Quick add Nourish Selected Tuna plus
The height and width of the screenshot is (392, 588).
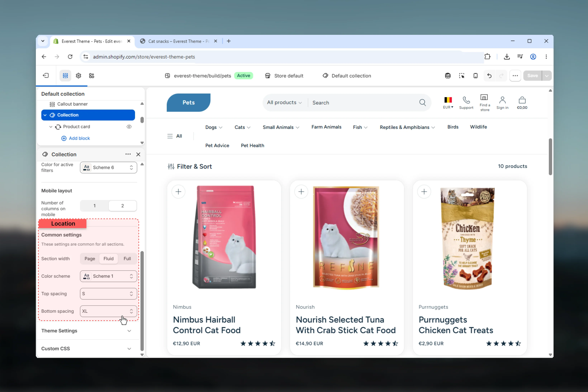click(301, 192)
